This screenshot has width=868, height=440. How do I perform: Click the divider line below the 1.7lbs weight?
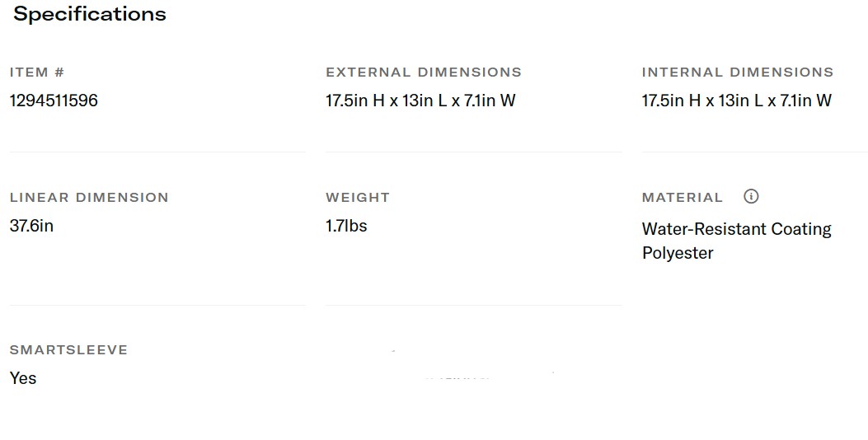[x=473, y=305]
